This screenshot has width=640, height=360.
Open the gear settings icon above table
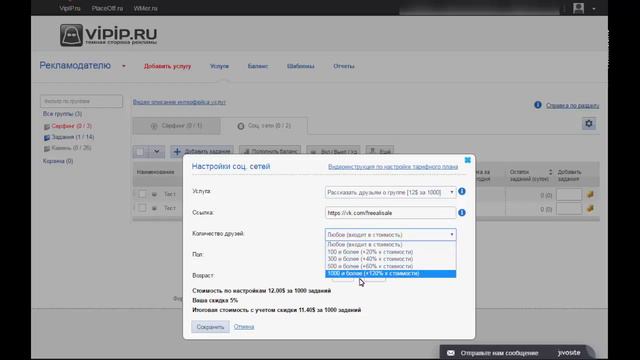pyautogui.click(x=589, y=123)
